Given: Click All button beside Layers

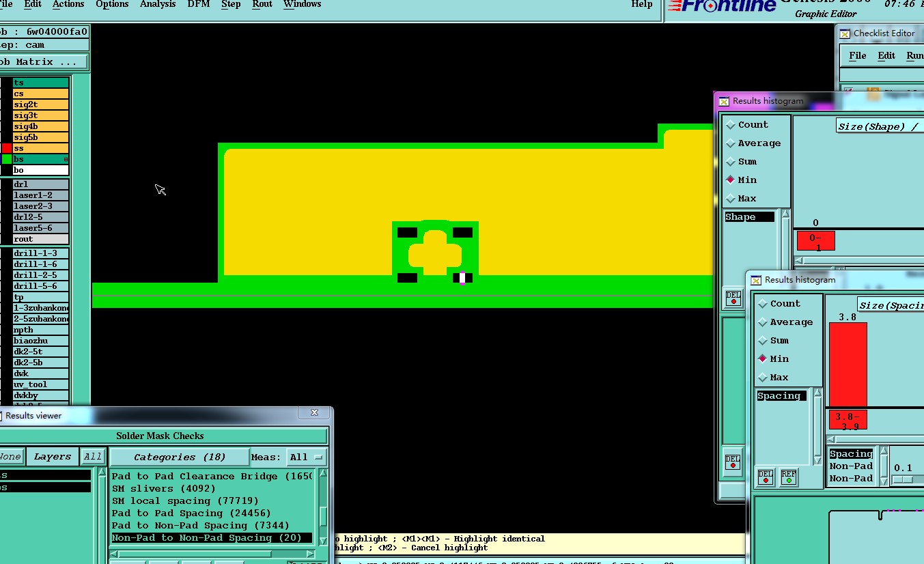Looking at the screenshot, I should coord(93,457).
